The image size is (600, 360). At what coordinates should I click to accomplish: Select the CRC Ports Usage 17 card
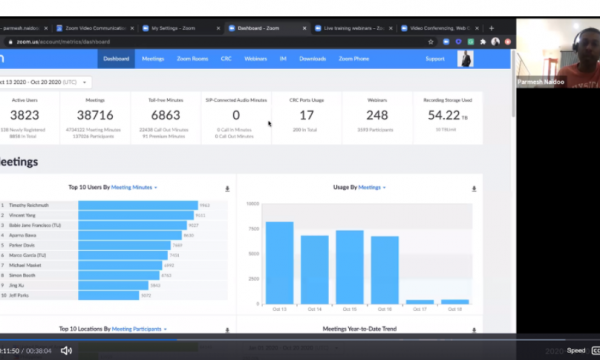[x=307, y=118]
